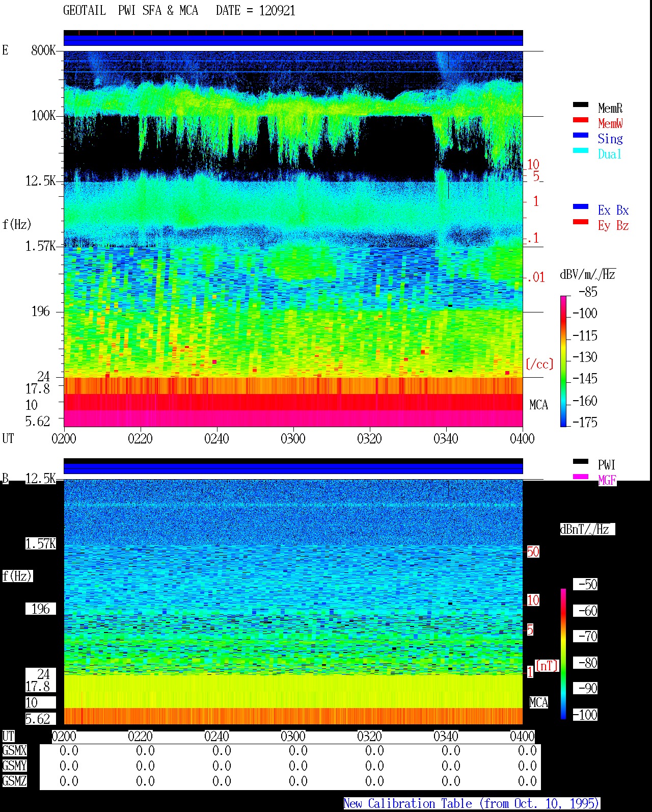Click the '[/cc]' density unit label

(539, 364)
